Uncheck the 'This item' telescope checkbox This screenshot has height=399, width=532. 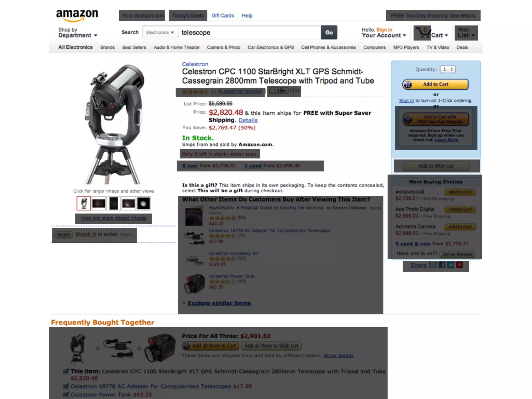(66, 371)
